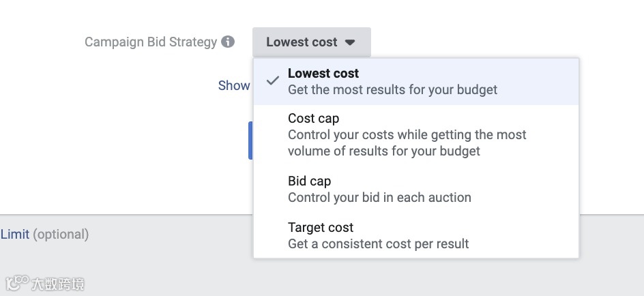Click the Limit link in the gray footer
Screen dimensions: 644x296
[15, 235]
